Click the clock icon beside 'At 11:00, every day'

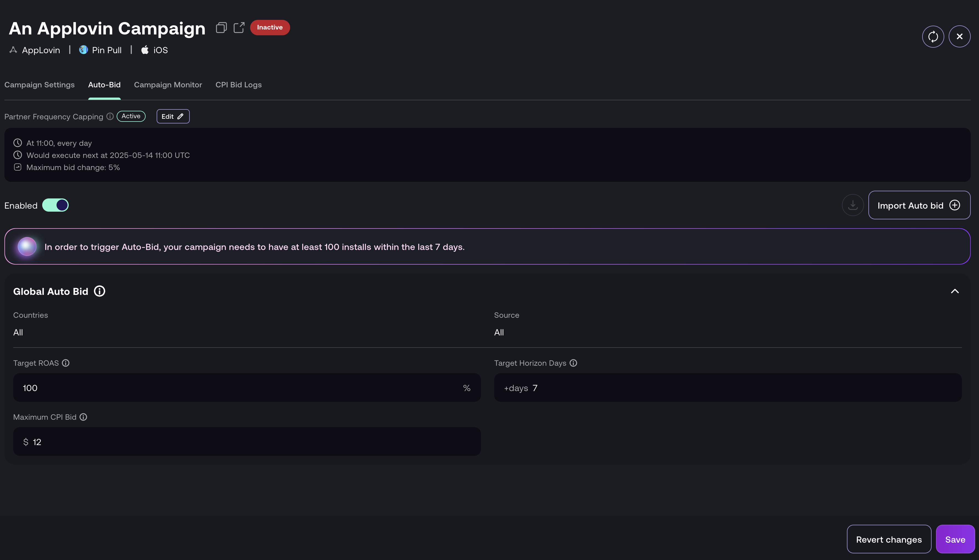pos(18,143)
